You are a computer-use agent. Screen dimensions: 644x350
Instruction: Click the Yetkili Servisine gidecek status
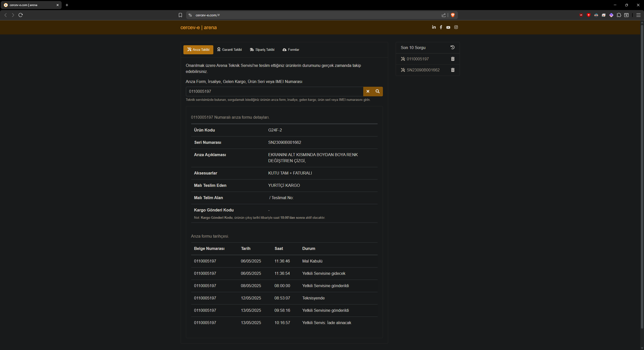pos(324,273)
